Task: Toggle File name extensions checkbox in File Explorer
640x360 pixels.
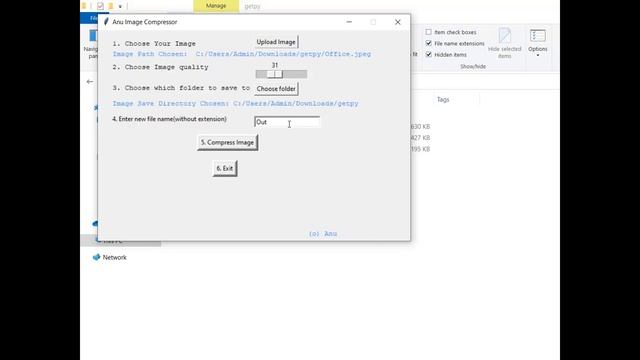Action: (x=429, y=43)
